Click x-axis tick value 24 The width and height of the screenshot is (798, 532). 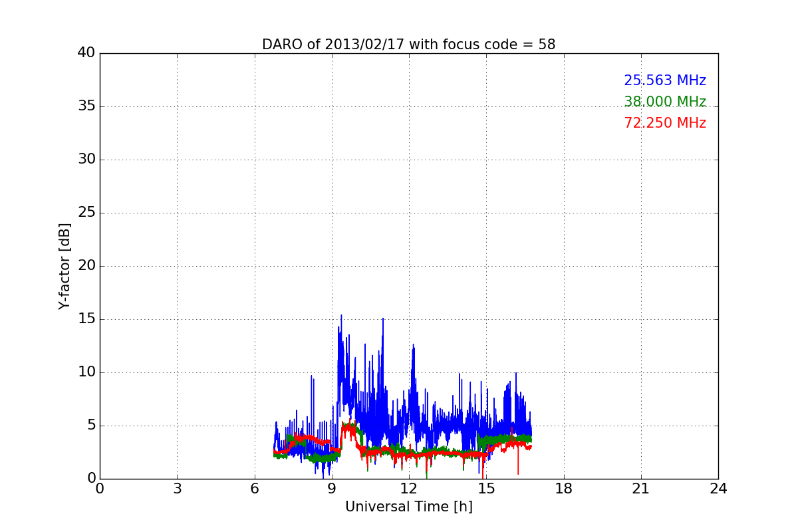(x=718, y=488)
